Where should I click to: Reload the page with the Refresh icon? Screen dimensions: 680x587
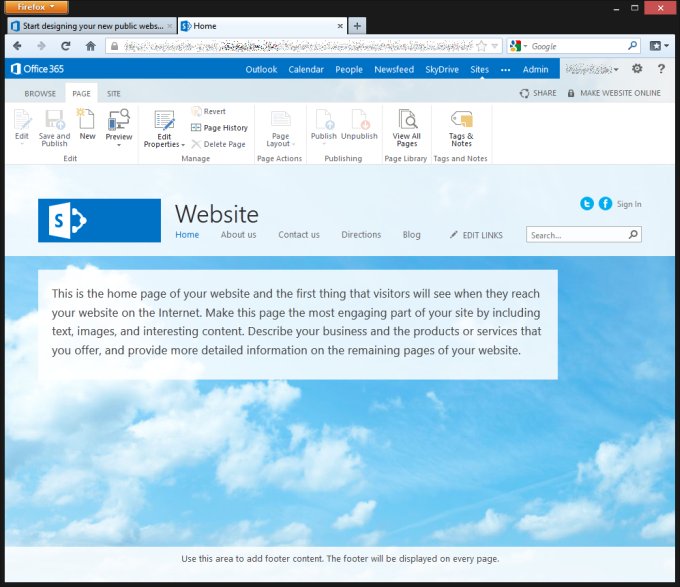coord(65,46)
